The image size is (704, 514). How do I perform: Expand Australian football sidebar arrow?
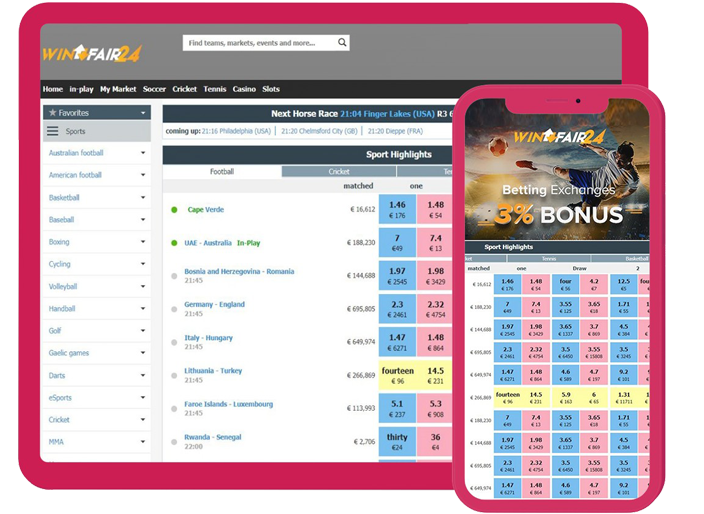click(x=143, y=153)
